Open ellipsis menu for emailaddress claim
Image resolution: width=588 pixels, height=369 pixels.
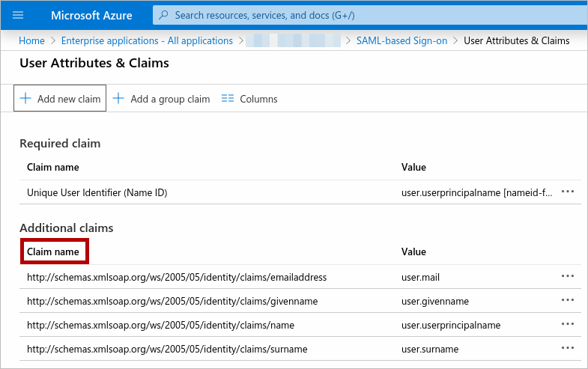(568, 277)
